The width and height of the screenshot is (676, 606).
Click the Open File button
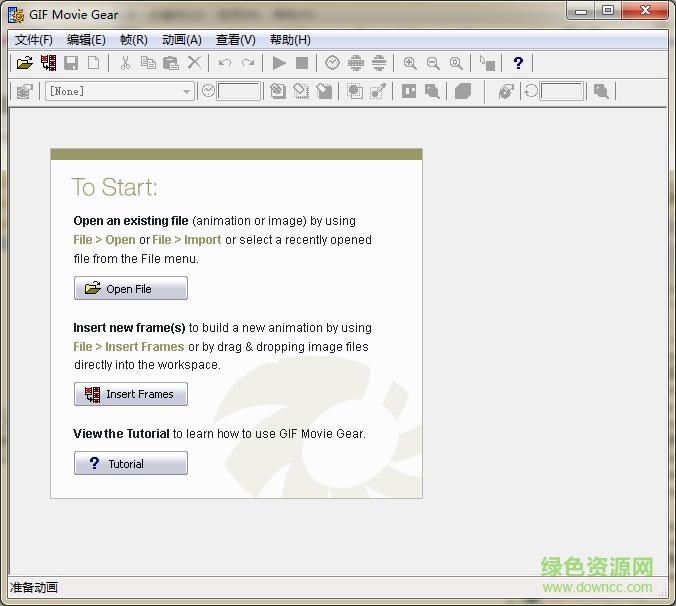pyautogui.click(x=131, y=289)
